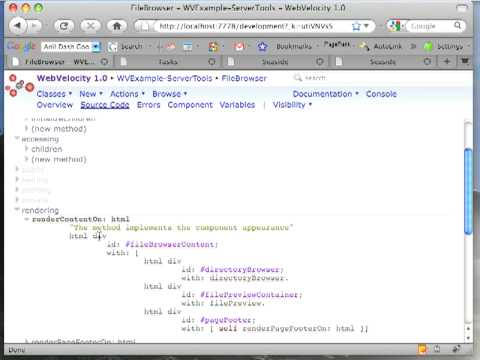Screen dimensions: 480x360
Task: Collapse the renderContentOn: html method
Action: [27, 219]
